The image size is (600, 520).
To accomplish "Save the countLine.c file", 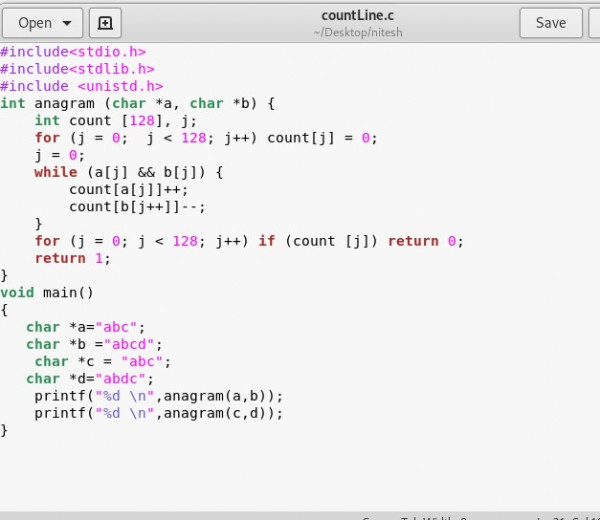I will pyautogui.click(x=550, y=23).
